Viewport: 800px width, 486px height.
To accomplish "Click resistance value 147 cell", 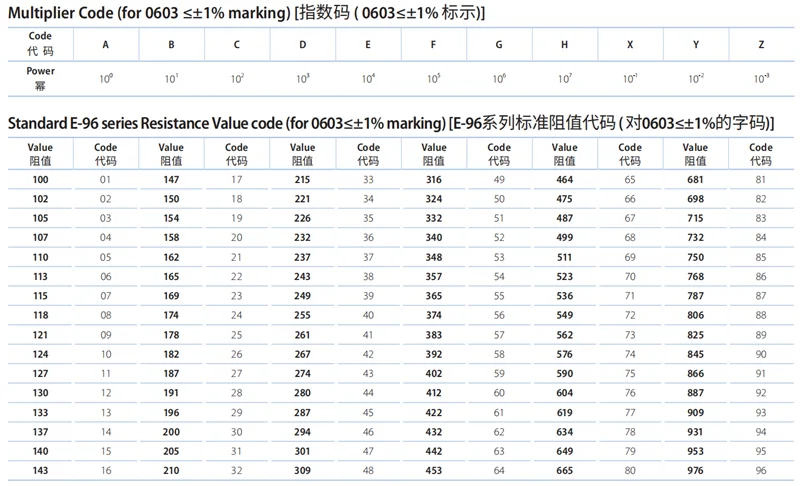I will [171, 179].
